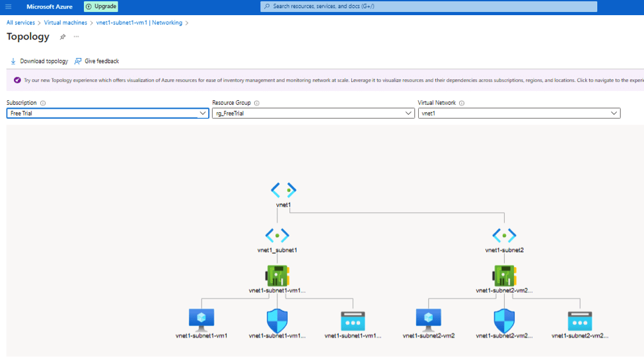The image size is (644, 357).
Task: Click the subnet1 network security group shield
Action: point(277,320)
